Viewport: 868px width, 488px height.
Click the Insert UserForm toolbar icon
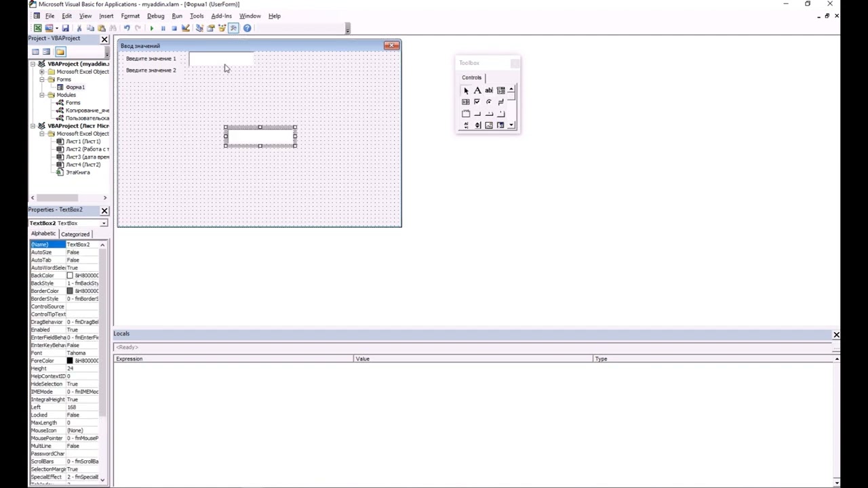49,28
